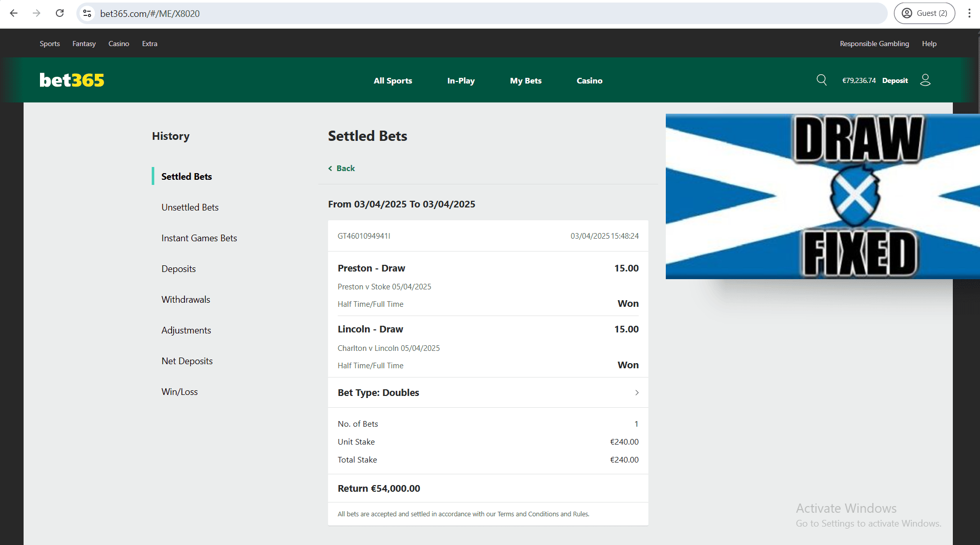Click Charlton v Lincoln 05/04/2025
980x545 pixels.
click(389, 348)
